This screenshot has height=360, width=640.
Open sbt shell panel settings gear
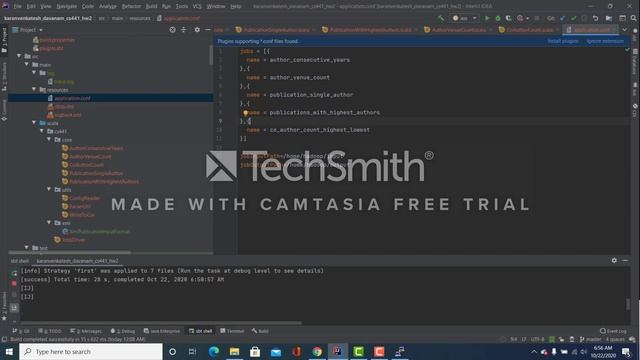point(614,260)
